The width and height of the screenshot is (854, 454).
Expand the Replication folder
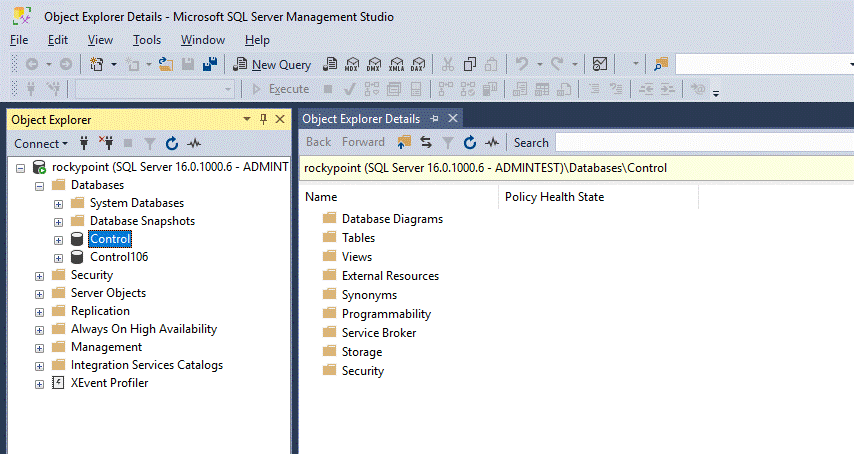click(39, 312)
